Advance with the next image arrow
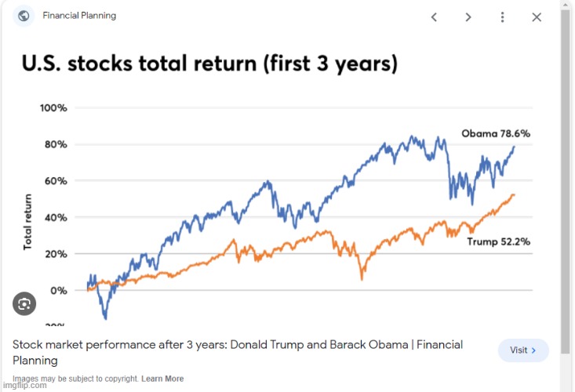Image resolution: width=575 pixels, height=392 pixels. [468, 17]
